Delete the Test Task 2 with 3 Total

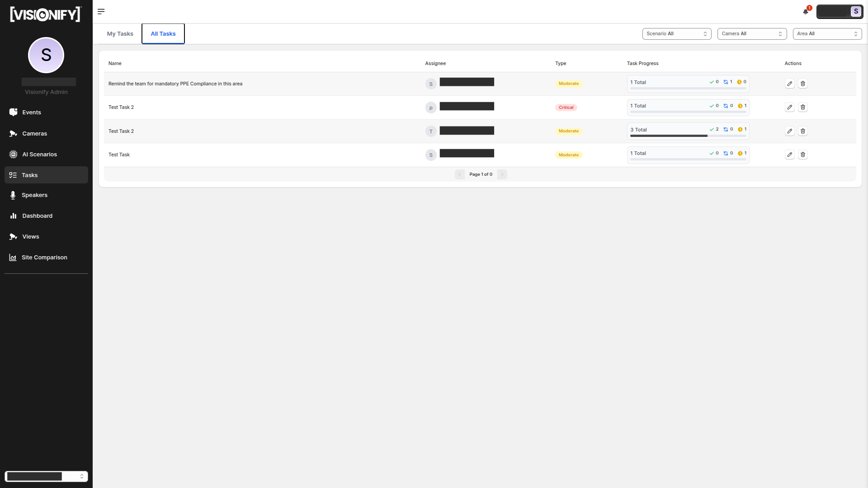click(803, 131)
